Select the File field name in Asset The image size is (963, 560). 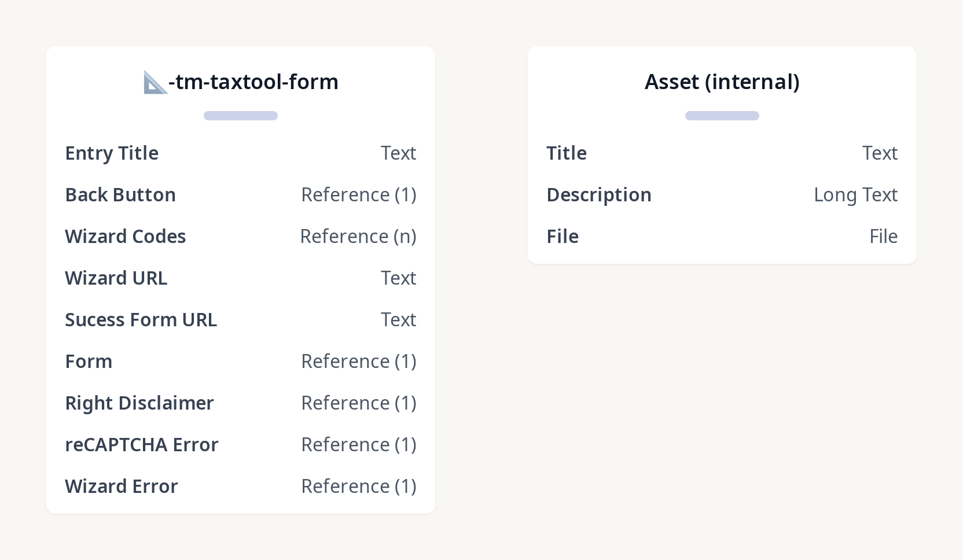[563, 237]
